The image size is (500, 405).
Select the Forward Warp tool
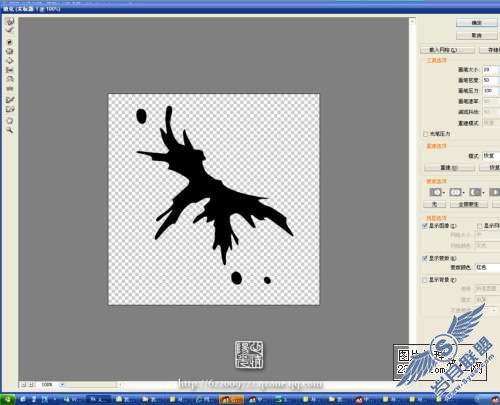click(10, 22)
